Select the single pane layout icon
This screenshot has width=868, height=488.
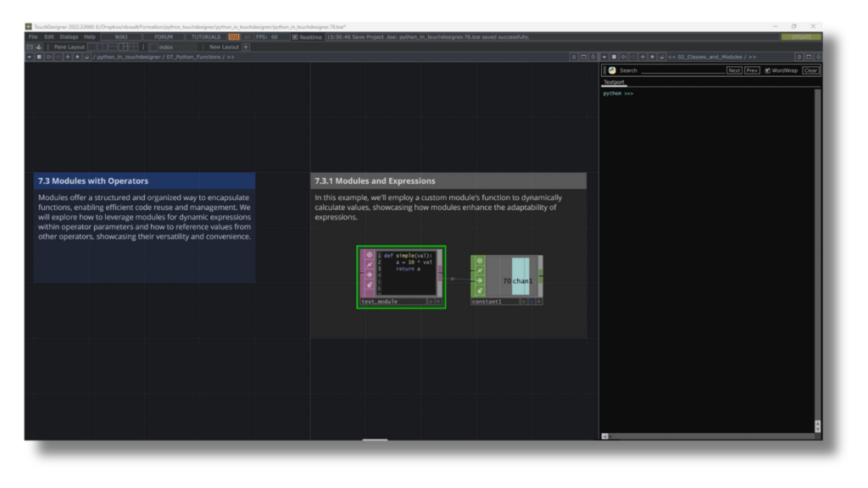(92, 47)
